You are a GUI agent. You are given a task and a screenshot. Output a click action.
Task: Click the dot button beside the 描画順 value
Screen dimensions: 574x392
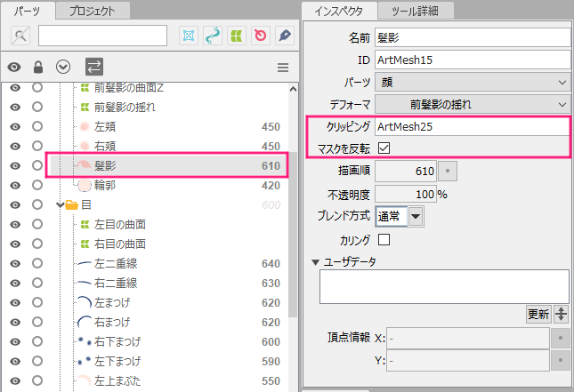pos(448,171)
